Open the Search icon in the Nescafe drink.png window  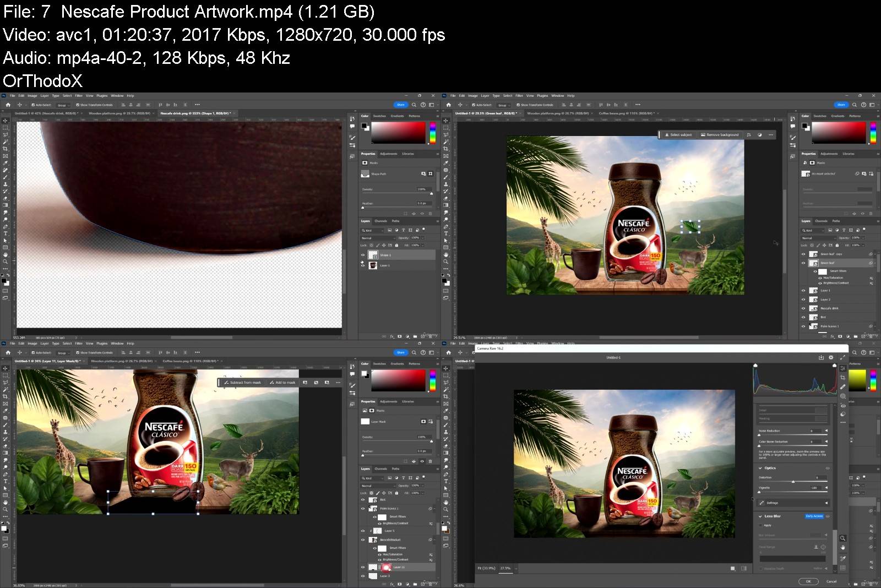click(414, 105)
